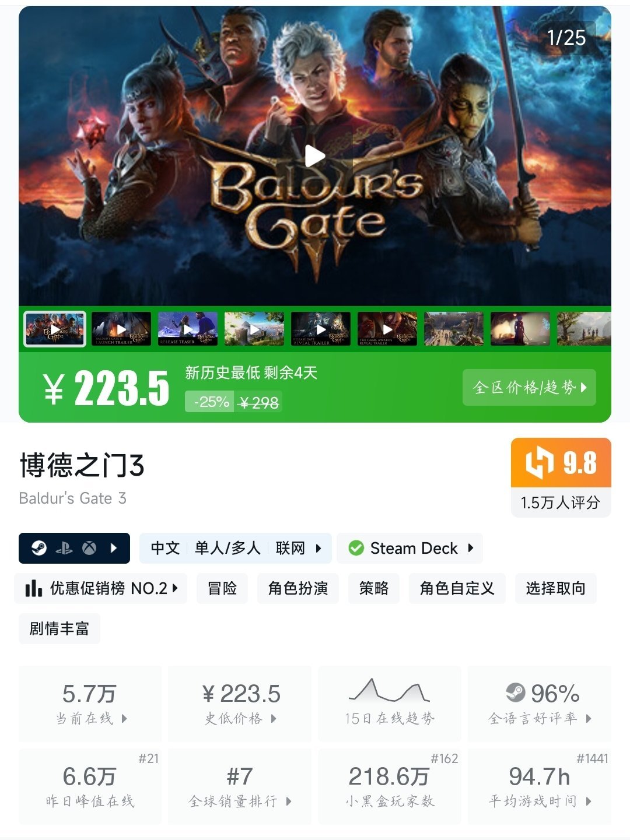Expand the platform list arrow

click(x=114, y=548)
